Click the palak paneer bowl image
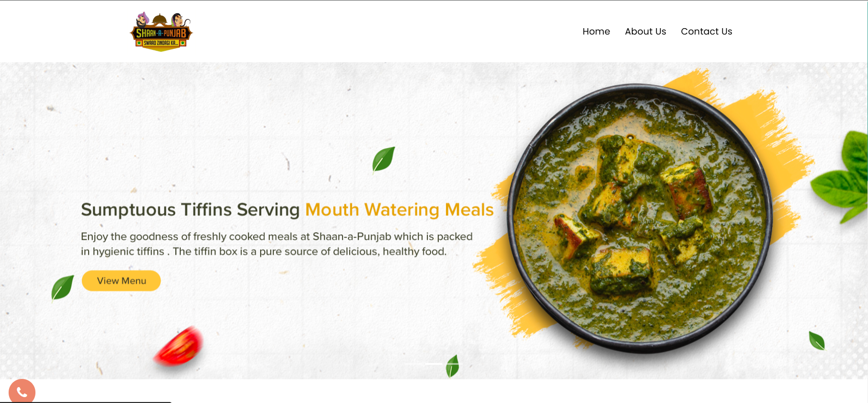868x403 pixels. click(640, 217)
